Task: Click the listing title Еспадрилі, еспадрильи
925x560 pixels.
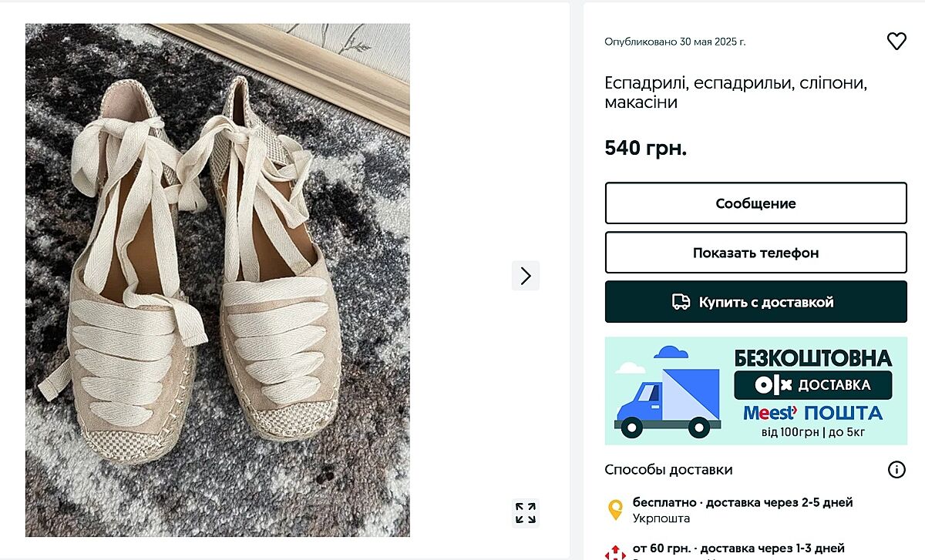Action: pyautogui.click(x=735, y=92)
